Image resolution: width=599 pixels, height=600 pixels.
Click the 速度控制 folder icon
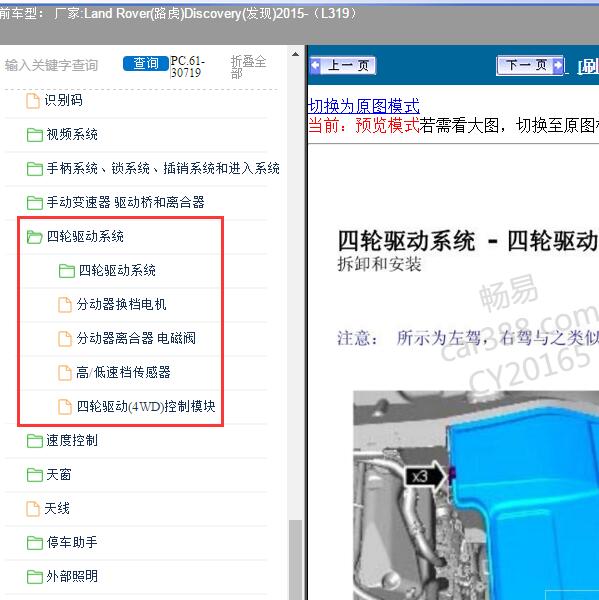coord(35,440)
